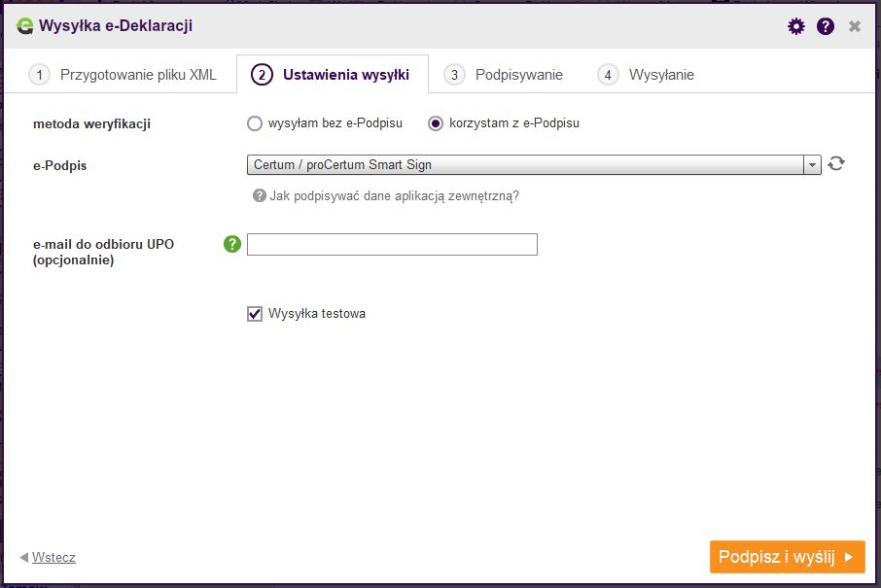Open 'Jak podpisywać dane aplikacją zewnętrzną?' link
The height and width of the screenshot is (588, 881).
(395, 196)
